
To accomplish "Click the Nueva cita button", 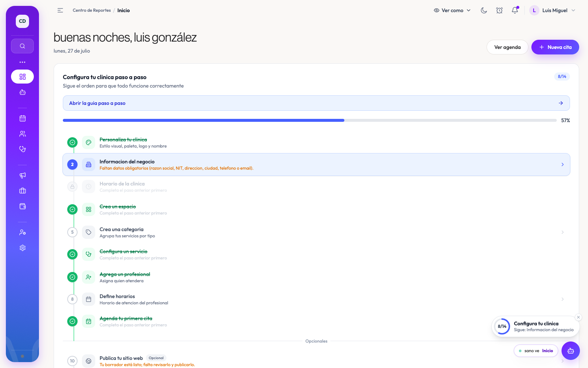I will [555, 47].
